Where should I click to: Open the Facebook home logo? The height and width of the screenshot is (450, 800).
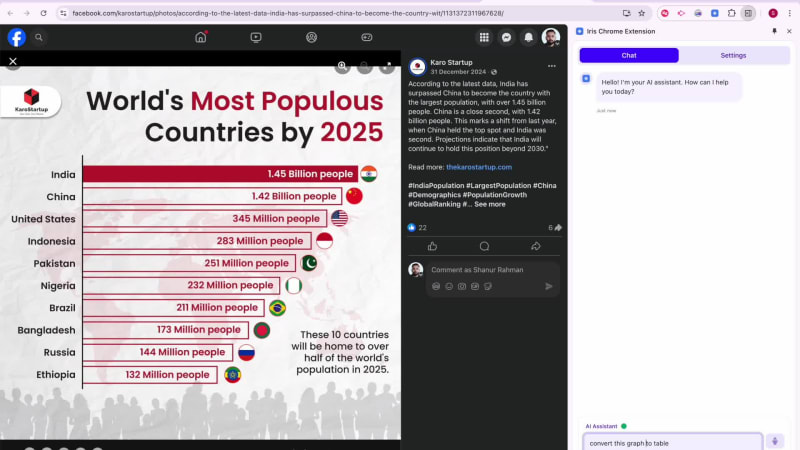click(x=16, y=37)
